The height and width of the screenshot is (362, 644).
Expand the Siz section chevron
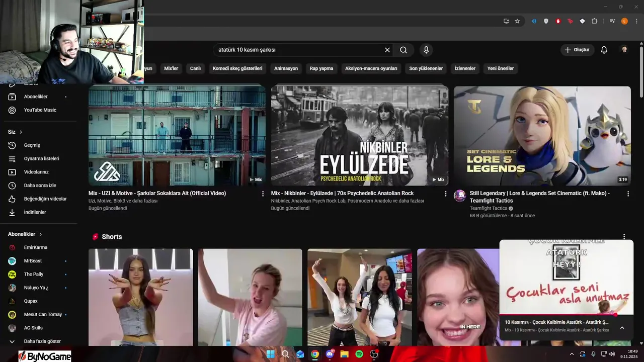tap(21, 132)
